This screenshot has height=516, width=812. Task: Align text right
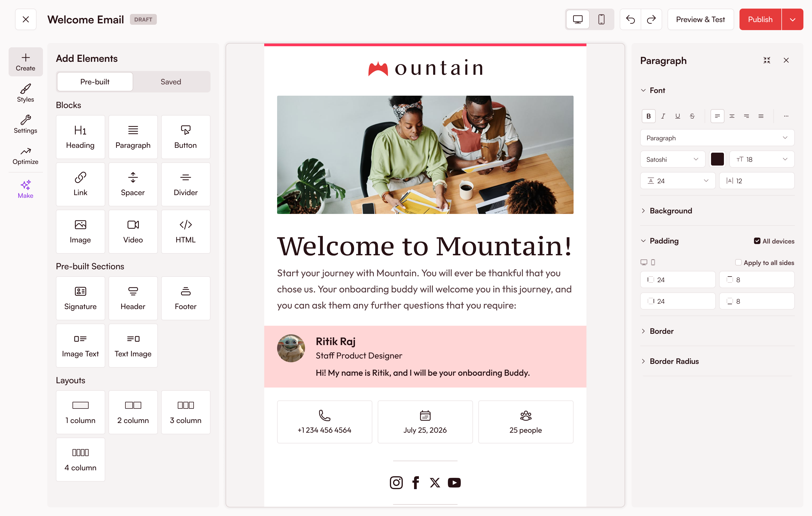pyautogui.click(x=746, y=116)
